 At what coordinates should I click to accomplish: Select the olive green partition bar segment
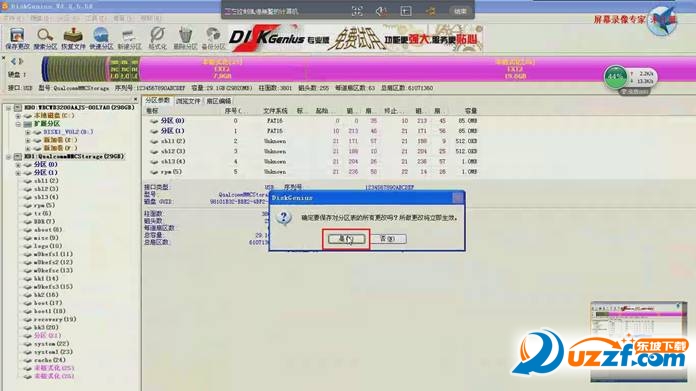(76, 69)
